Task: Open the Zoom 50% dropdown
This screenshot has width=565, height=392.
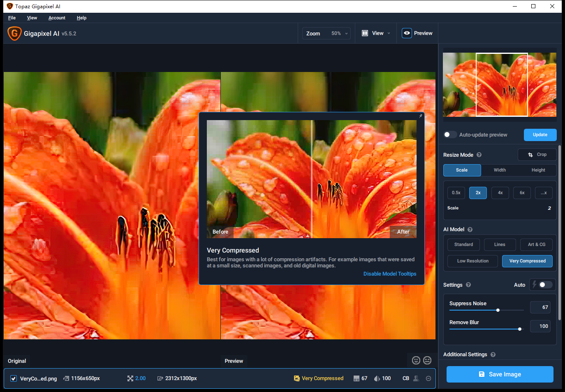Action: coord(327,33)
